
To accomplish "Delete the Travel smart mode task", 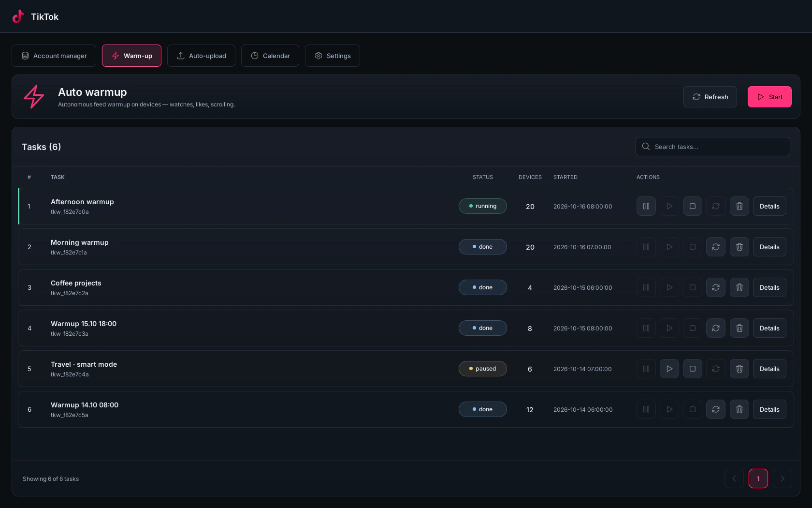I will (739, 369).
